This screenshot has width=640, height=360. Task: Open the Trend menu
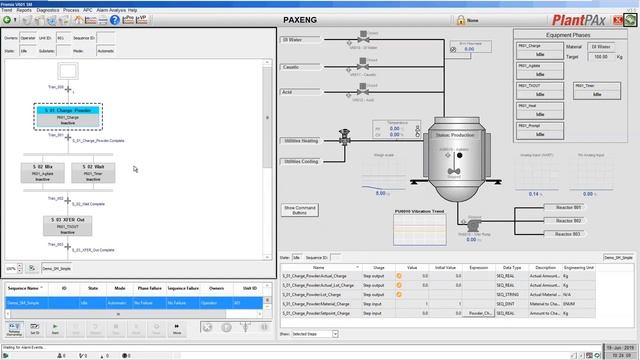click(x=7, y=10)
